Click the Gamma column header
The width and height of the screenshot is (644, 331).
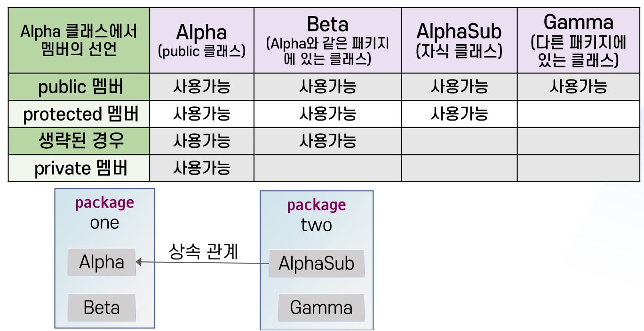coord(578,40)
